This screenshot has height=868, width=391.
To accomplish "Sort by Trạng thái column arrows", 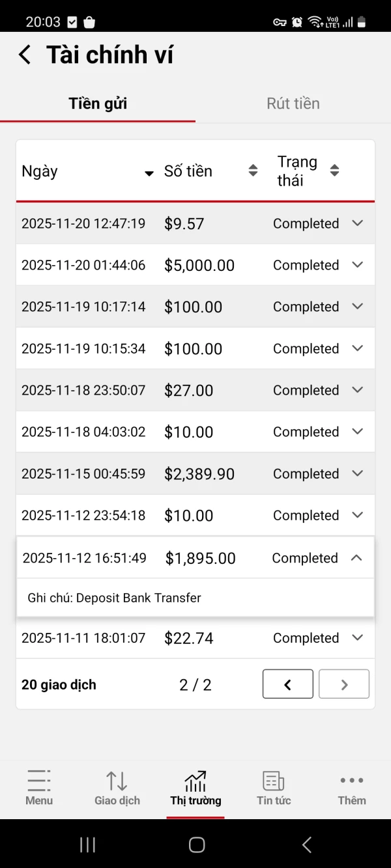I will tap(334, 171).
